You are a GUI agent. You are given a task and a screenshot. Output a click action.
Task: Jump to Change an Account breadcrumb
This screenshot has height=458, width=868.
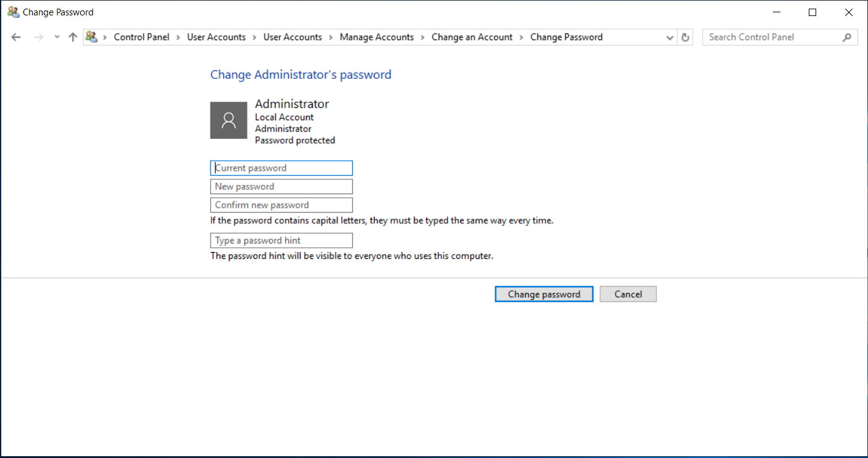[x=472, y=37]
